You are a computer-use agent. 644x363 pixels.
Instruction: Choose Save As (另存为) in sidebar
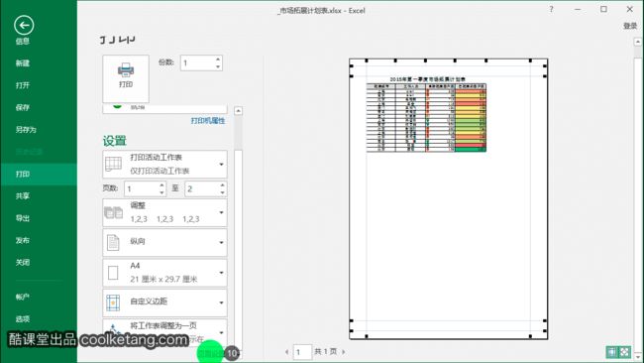point(26,130)
